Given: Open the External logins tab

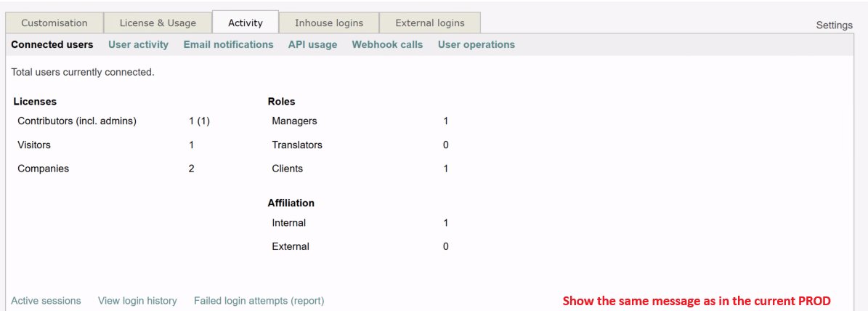Looking at the screenshot, I should click(x=430, y=23).
